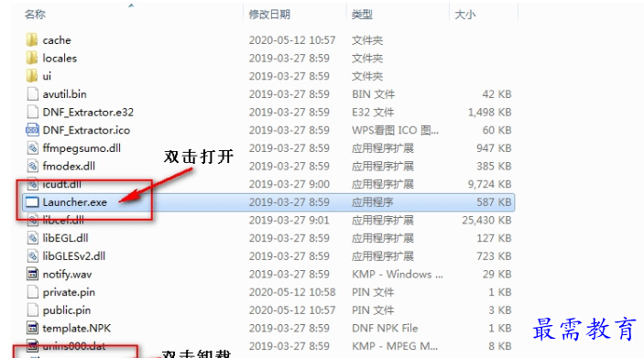Click the 9,724 KB size cell
644x358 pixels.
click(489, 184)
